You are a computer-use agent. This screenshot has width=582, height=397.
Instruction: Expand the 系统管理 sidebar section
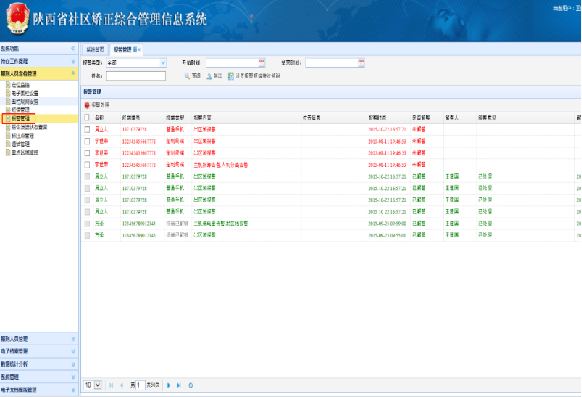[x=39, y=377]
